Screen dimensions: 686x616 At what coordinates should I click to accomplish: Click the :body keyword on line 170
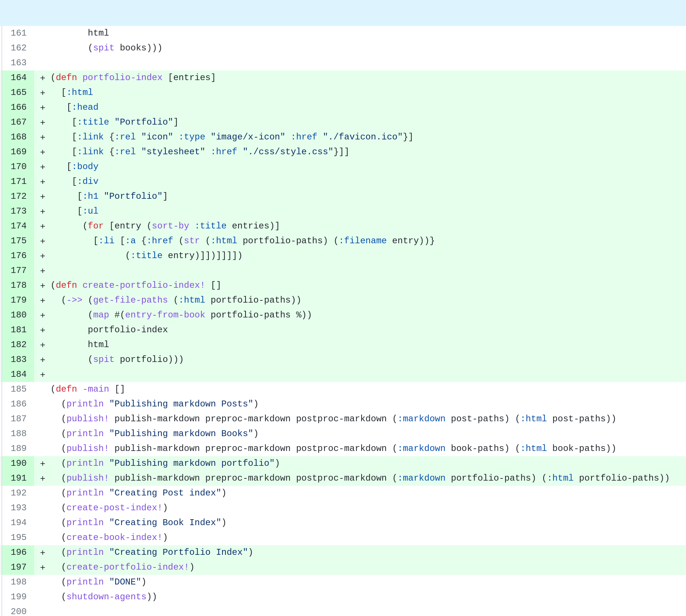[85, 167]
